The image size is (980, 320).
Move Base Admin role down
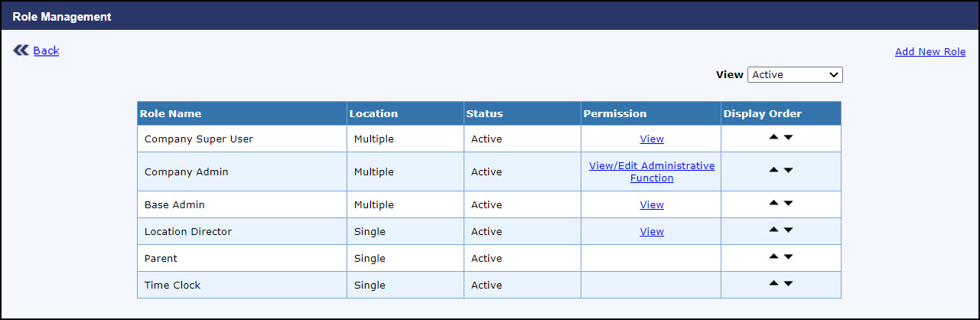tap(789, 203)
